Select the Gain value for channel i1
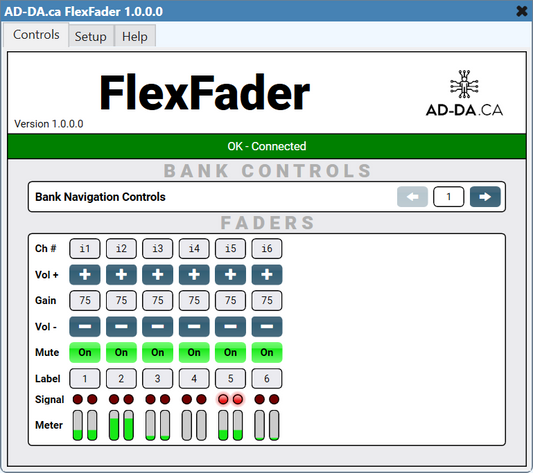Viewport: 533px width, 473px height. pos(85,301)
